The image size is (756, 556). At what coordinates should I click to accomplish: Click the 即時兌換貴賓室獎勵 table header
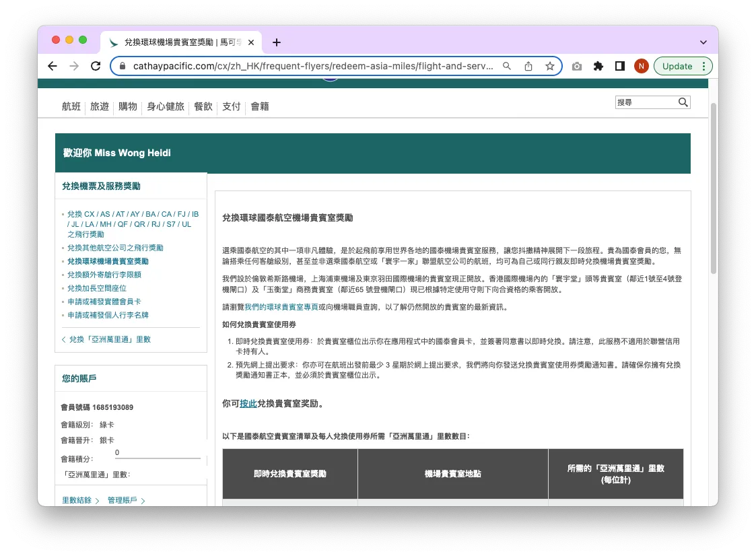290,474
